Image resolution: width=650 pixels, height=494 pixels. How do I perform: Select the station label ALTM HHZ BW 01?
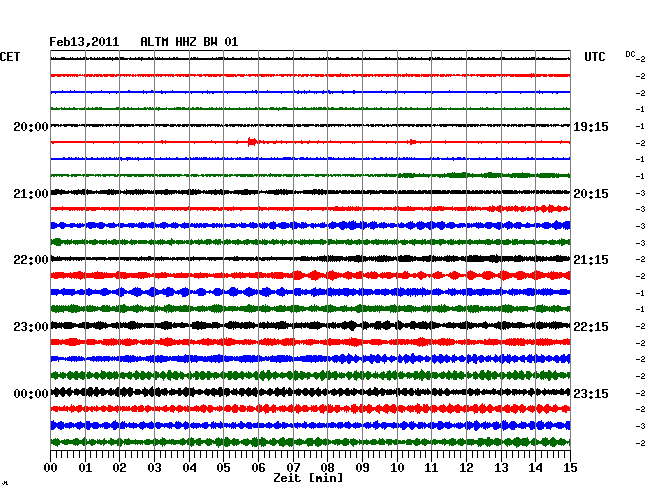click(189, 42)
